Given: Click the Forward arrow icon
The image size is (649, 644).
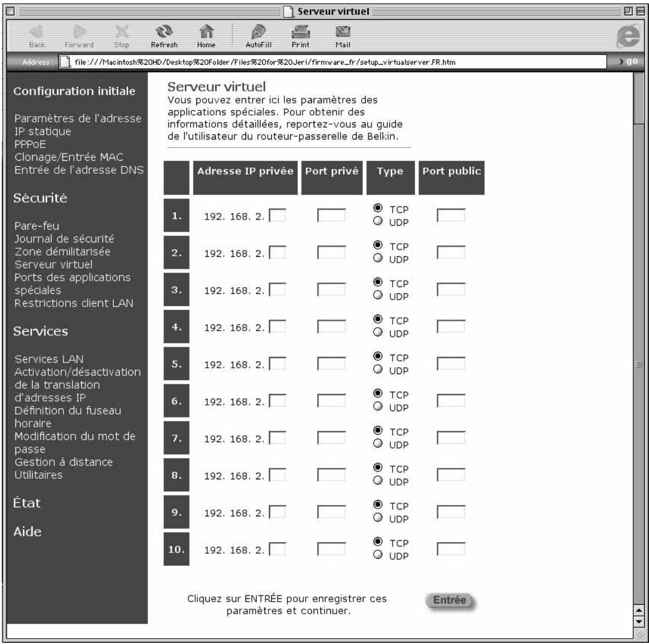Looking at the screenshot, I should 79,32.
